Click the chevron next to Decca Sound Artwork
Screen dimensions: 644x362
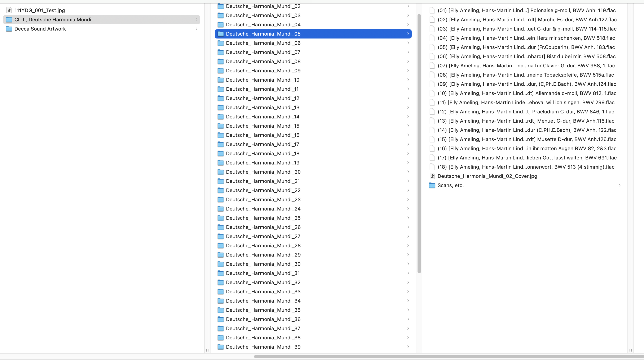pos(197,29)
